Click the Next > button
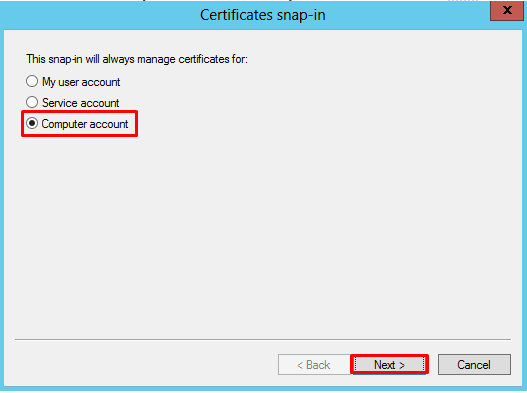 [x=389, y=364]
